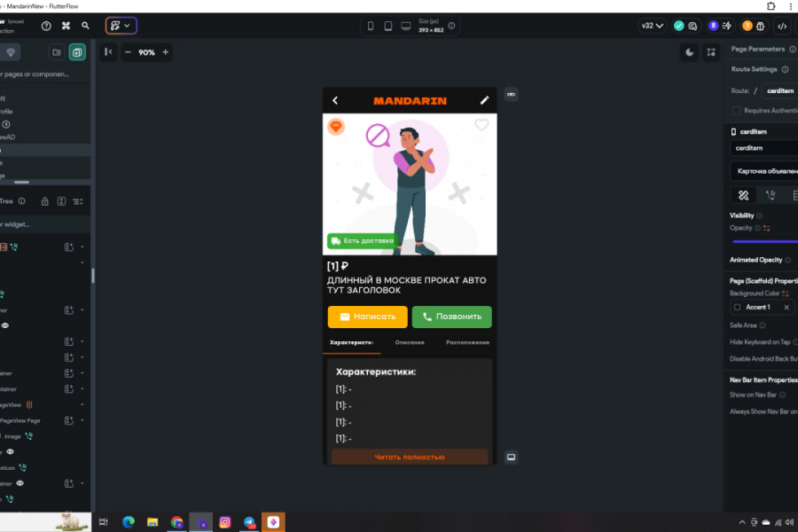Click the orange Написать button
Image resolution: width=798 pixels, height=532 pixels.
(x=367, y=317)
